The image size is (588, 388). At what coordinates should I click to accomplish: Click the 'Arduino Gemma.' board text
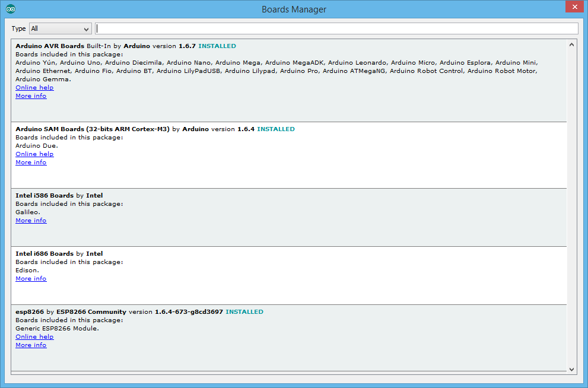pos(43,79)
